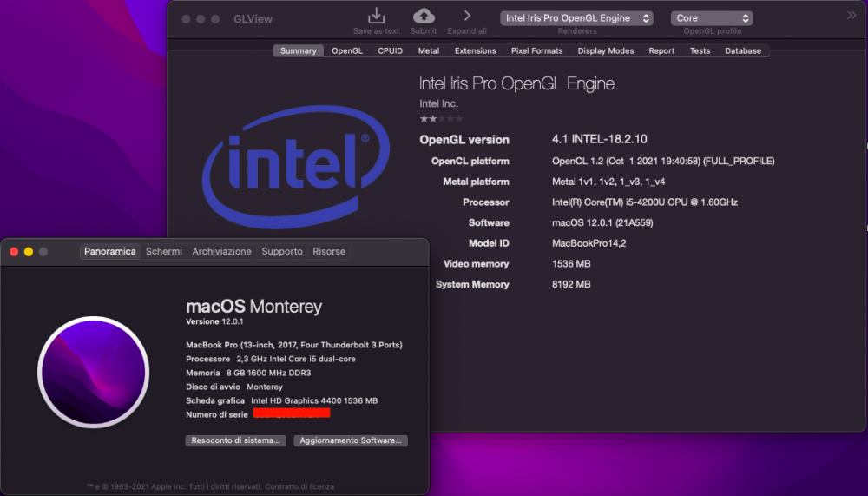The height and width of the screenshot is (496, 868).
Task: Show the Display Modes tab
Action: [x=606, y=50]
